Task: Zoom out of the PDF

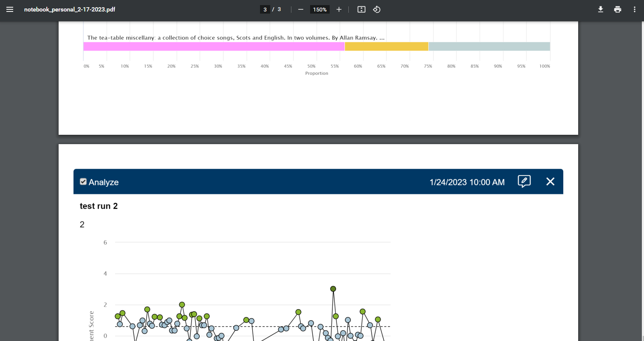Action: coord(301,9)
